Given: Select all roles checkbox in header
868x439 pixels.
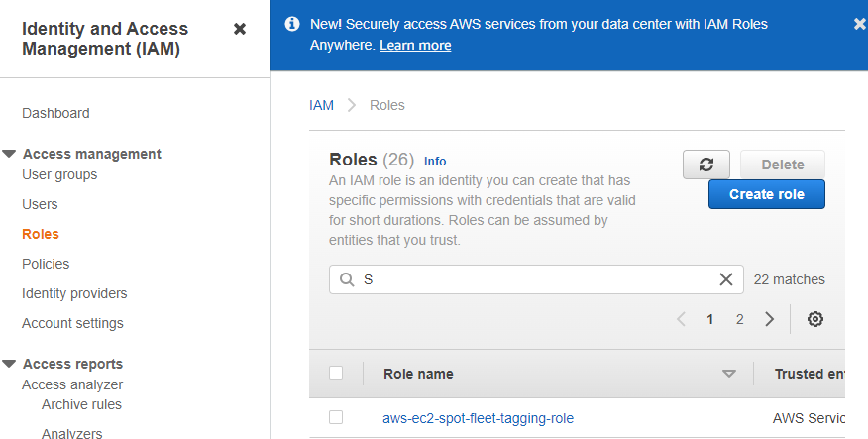Looking at the screenshot, I should (336, 373).
